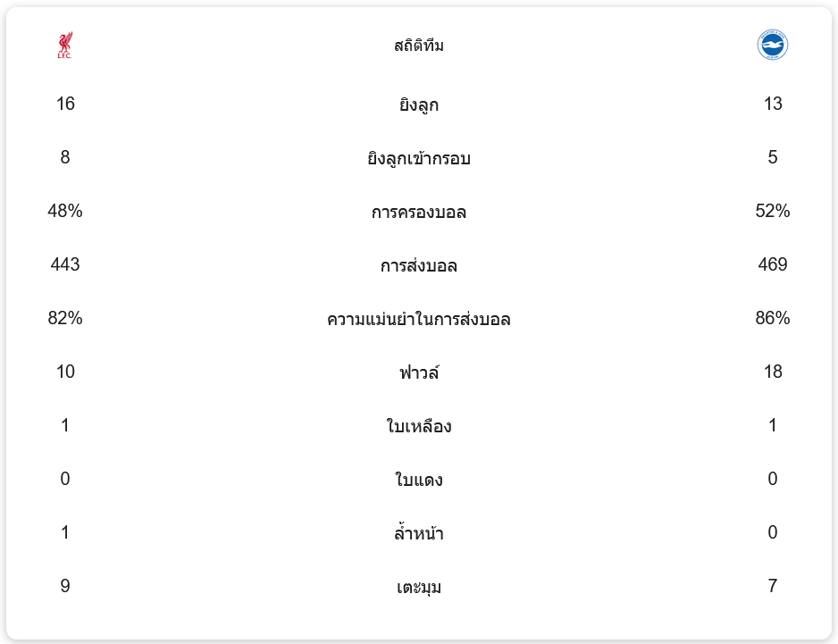Click the การครองบอล possession label

click(x=419, y=213)
